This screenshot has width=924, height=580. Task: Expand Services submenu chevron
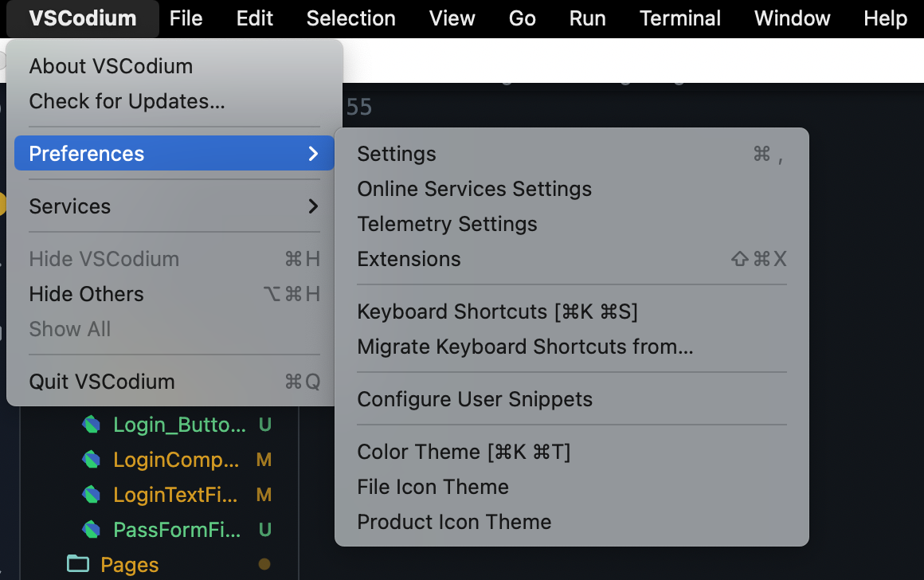(x=314, y=206)
